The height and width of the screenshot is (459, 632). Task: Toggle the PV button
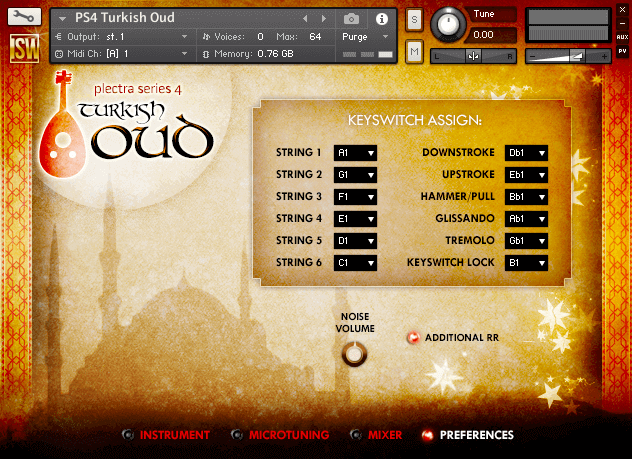point(622,51)
